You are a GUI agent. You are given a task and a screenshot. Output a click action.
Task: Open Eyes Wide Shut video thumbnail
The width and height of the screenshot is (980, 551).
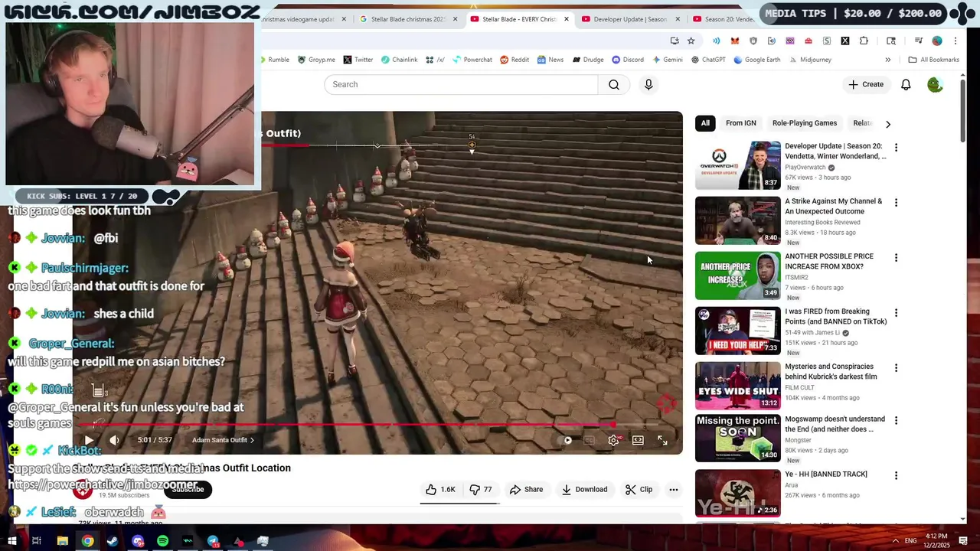tap(738, 386)
